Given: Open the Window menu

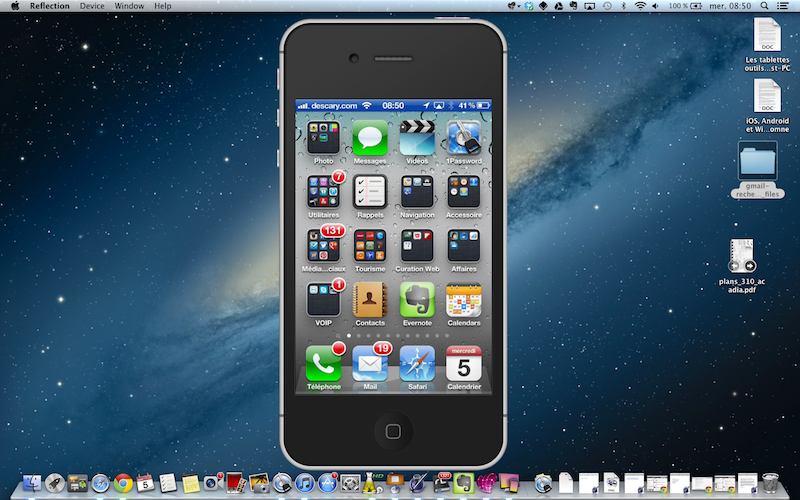Looking at the screenshot, I should click(x=129, y=6).
